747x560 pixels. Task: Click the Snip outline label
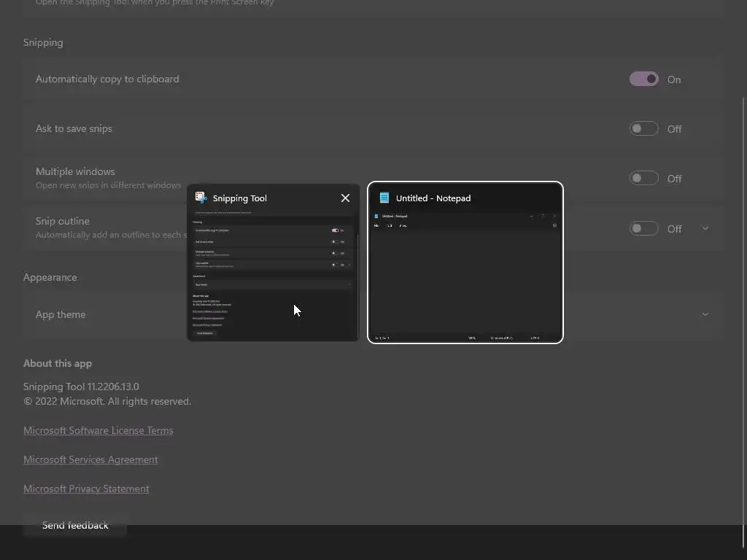[x=63, y=221]
